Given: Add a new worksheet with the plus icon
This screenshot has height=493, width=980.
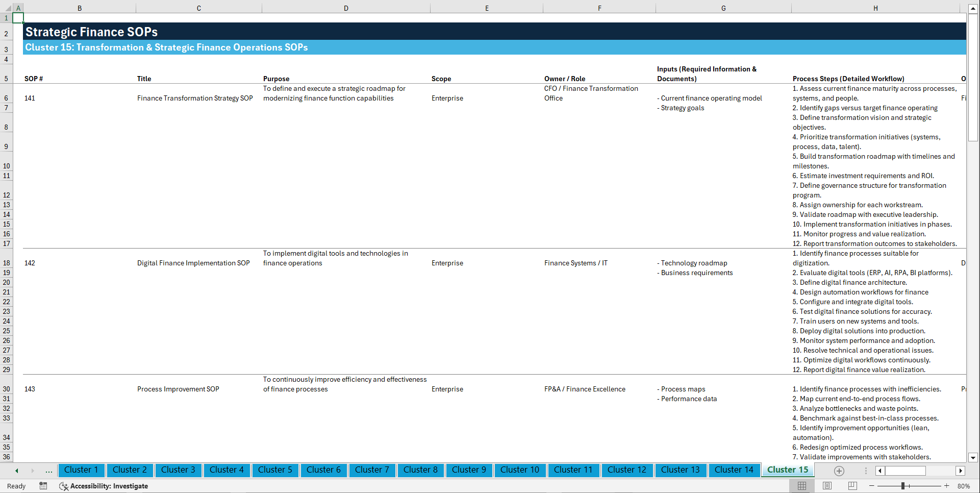Looking at the screenshot, I should [x=839, y=471].
